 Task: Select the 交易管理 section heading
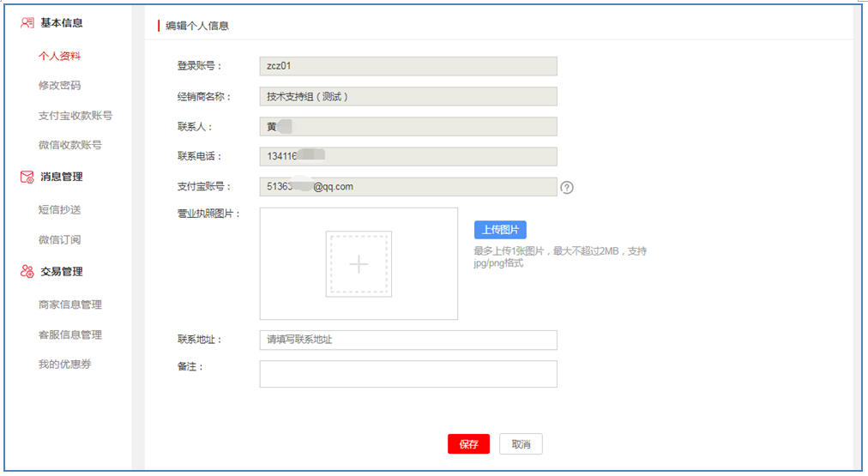click(62, 271)
